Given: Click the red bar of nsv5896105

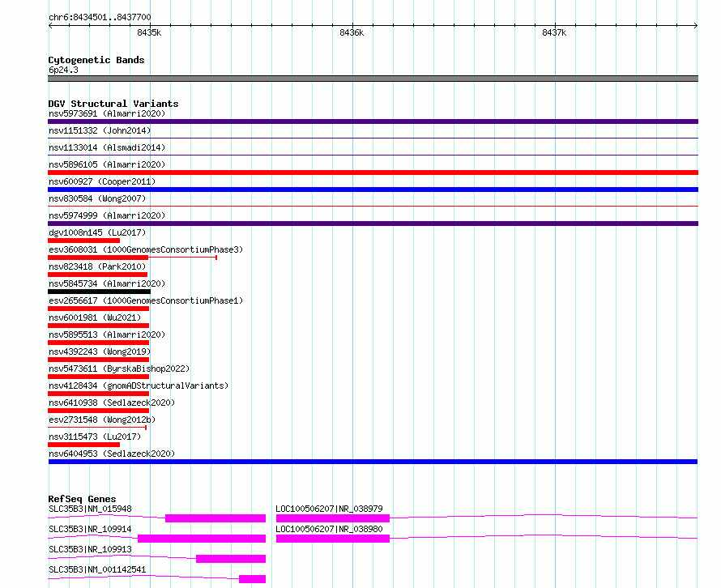Looking at the screenshot, I should pyautogui.click(x=373, y=173).
